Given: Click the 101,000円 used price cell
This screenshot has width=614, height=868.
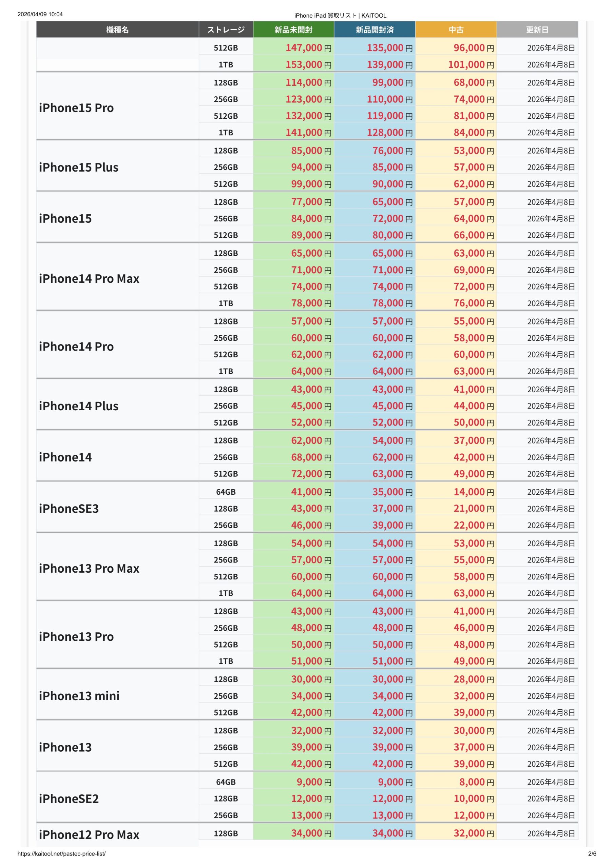Looking at the screenshot, I should 471,65.
